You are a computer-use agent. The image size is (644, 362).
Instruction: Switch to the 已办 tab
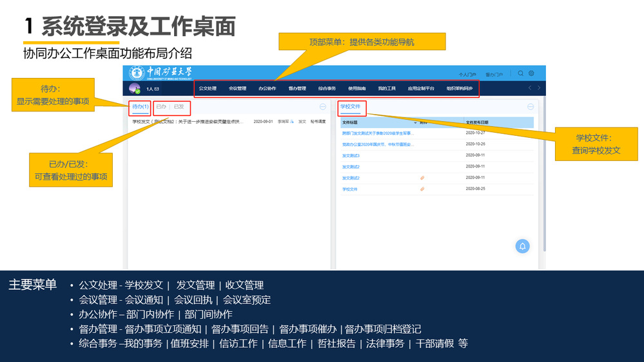coord(161,107)
